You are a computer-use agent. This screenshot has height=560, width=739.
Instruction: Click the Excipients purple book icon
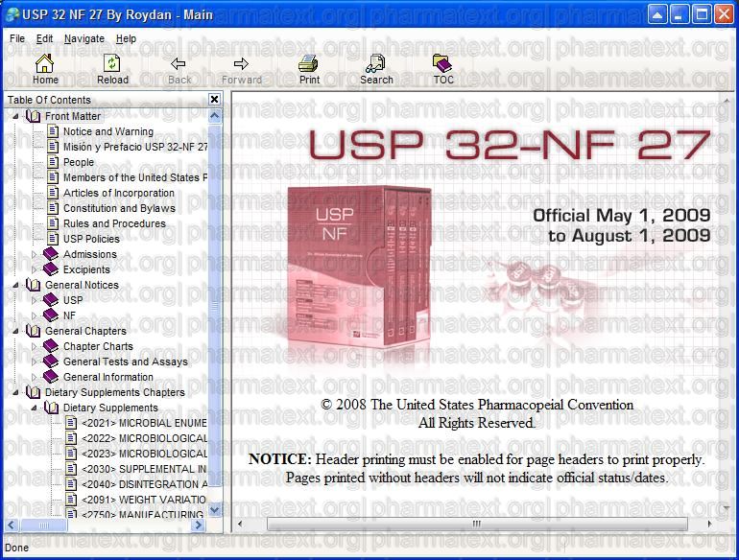(51, 269)
